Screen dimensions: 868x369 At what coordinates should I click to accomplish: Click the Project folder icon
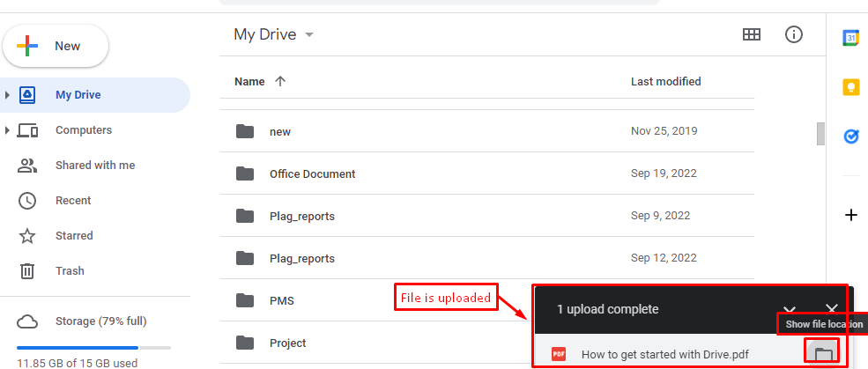(x=245, y=343)
